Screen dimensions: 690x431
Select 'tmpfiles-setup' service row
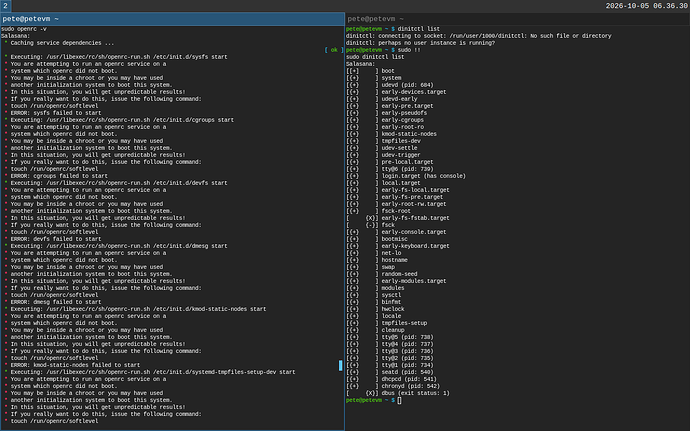coord(386,323)
